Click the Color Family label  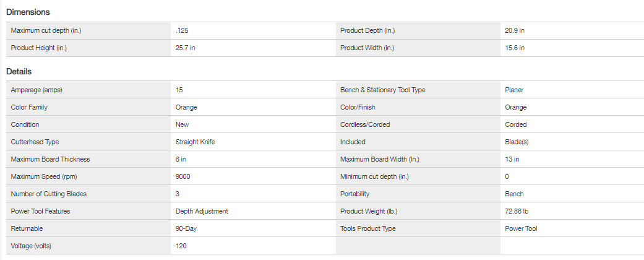(x=29, y=107)
